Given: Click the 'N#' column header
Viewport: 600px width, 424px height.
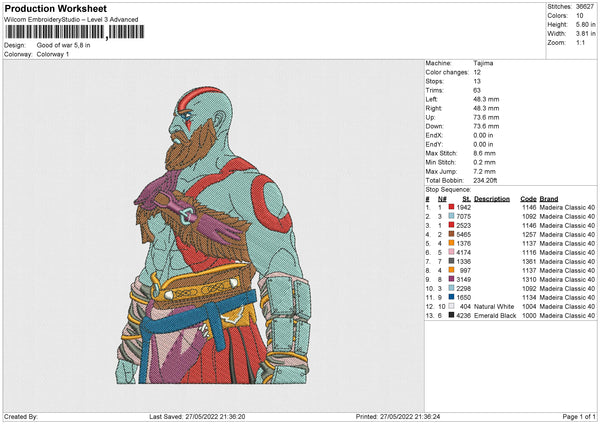Looking at the screenshot, I should pos(442,199).
